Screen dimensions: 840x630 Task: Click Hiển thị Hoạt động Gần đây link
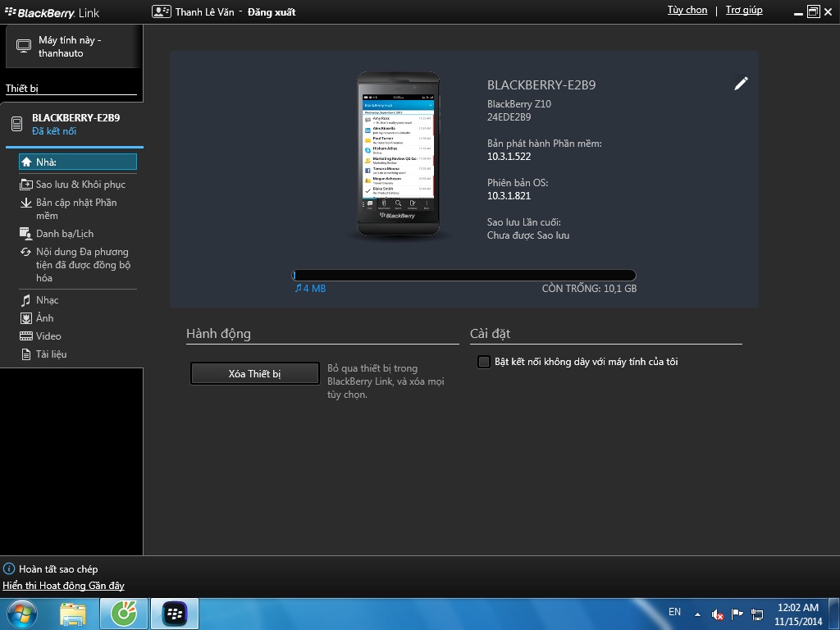point(63,586)
